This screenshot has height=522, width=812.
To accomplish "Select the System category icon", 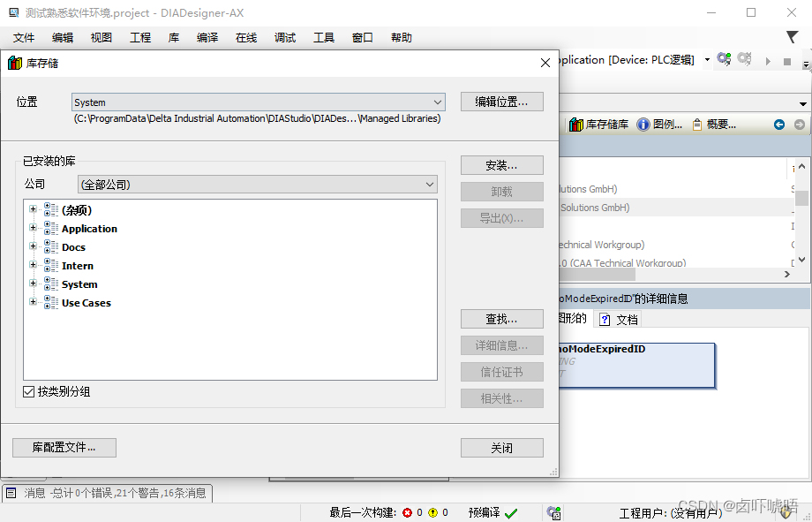I will (51, 284).
